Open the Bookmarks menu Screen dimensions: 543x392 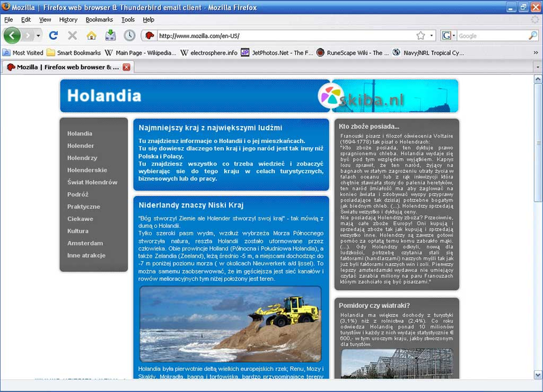pyautogui.click(x=99, y=20)
